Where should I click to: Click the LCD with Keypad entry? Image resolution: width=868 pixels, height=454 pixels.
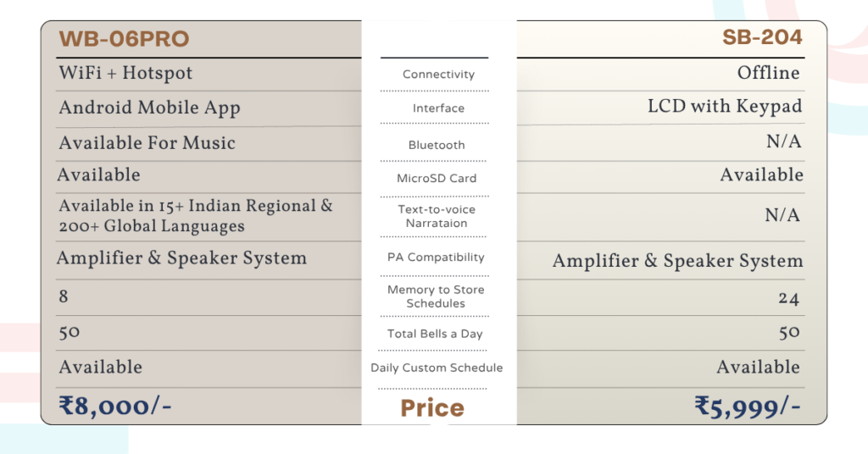(x=724, y=107)
